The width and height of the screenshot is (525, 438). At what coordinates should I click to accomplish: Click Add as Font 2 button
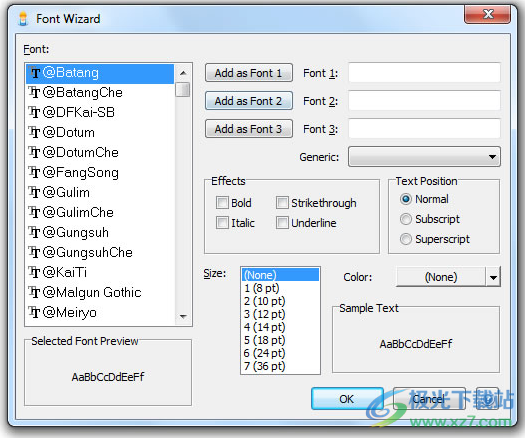(248, 101)
